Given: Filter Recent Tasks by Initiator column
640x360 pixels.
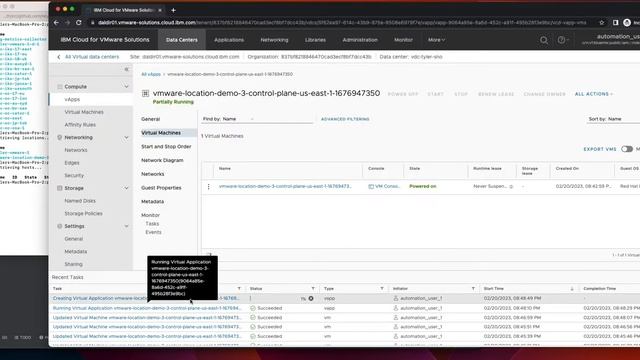Looking at the screenshot, I should pyautogui.click(x=473, y=289).
